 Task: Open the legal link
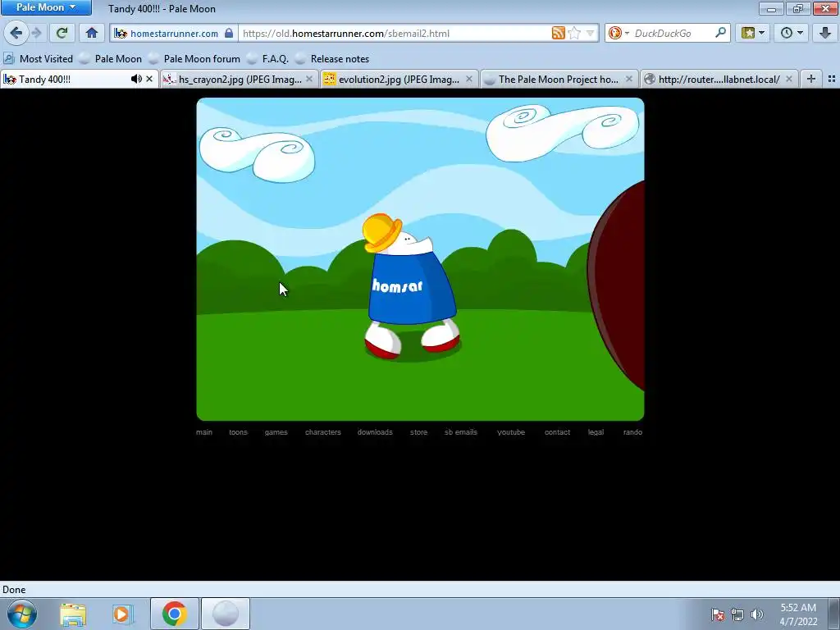point(596,431)
